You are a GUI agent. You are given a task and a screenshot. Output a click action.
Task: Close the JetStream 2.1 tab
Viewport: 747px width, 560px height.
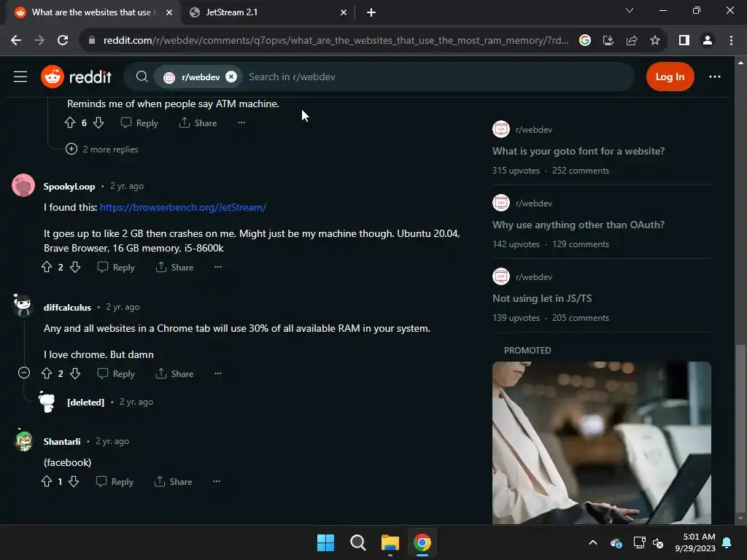click(x=344, y=12)
